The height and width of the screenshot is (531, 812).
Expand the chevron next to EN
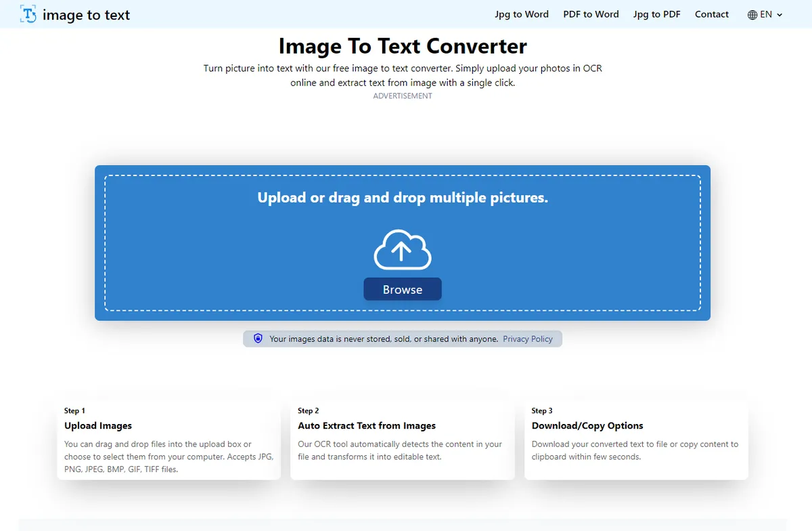(x=780, y=14)
